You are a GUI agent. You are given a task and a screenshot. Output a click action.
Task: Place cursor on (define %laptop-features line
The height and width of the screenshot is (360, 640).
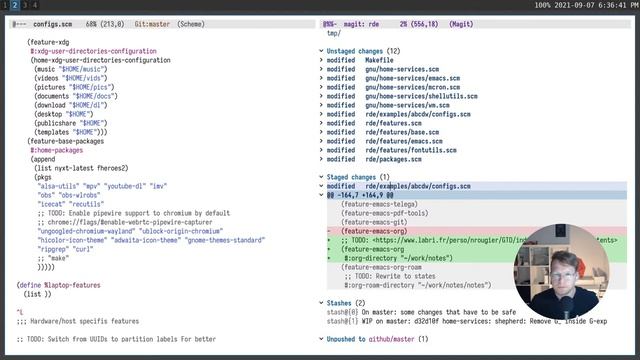(x=59, y=285)
